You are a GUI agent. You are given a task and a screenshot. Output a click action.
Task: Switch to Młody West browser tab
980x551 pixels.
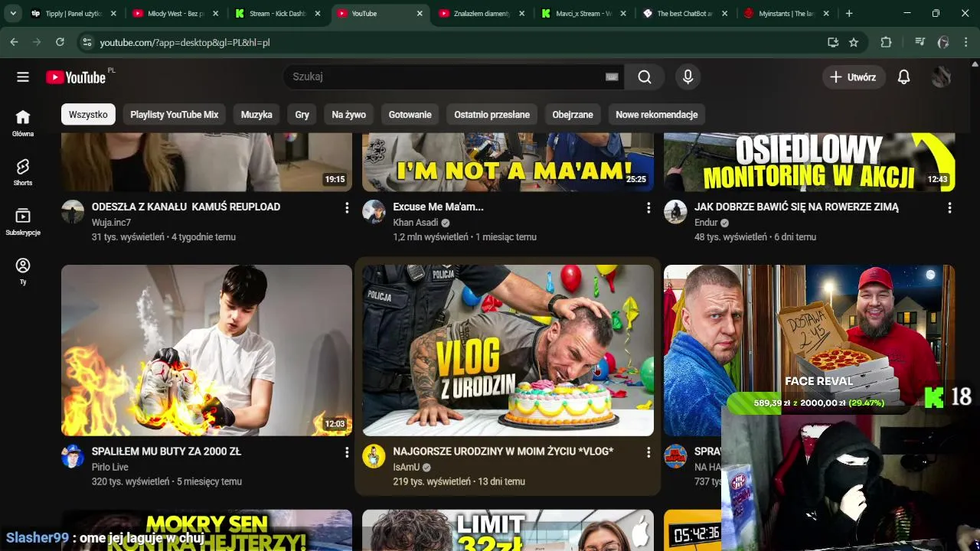(x=175, y=13)
